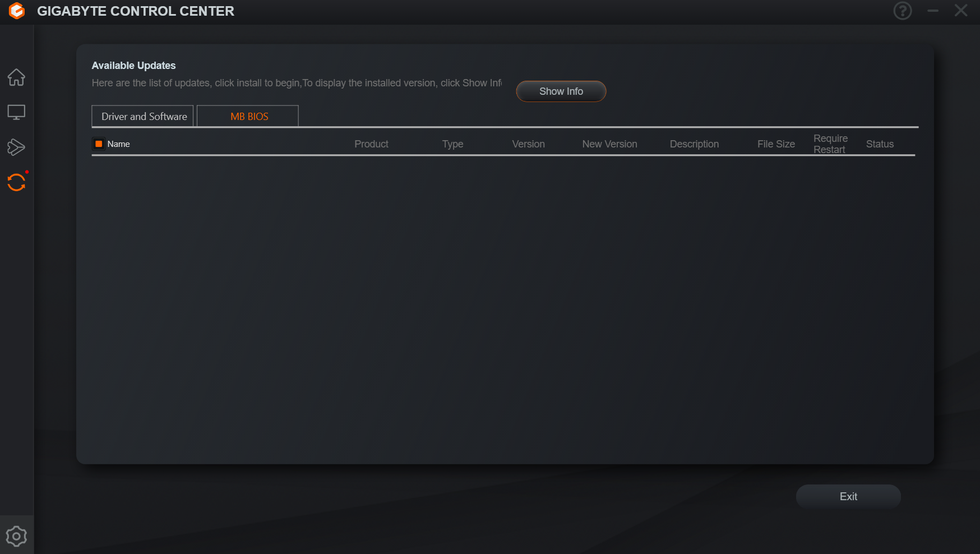This screenshot has height=554, width=980.
Task: Click the Description column header
Action: pos(694,144)
